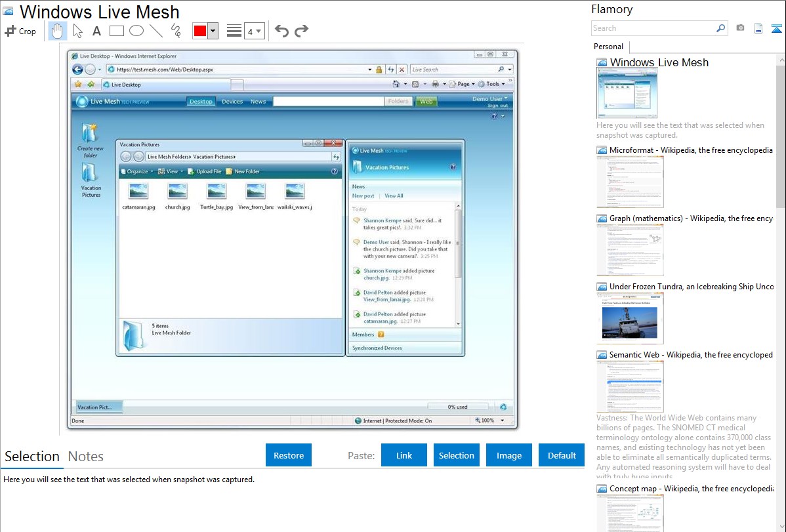
Task: Open the Microformat Wikipedia snapshot thumbnail
Action: tap(630, 182)
